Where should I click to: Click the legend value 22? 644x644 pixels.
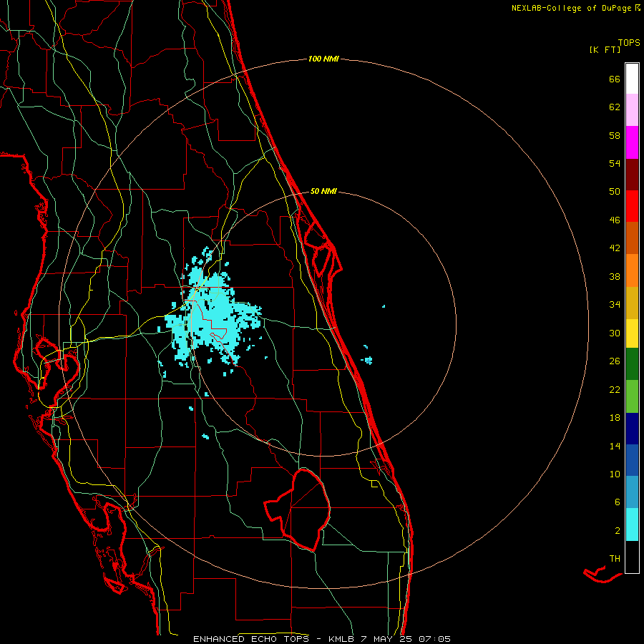(x=615, y=389)
